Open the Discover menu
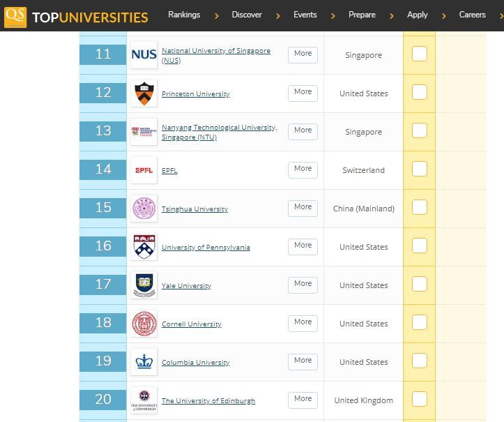This screenshot has height=422, width=504. click(x=247, y=15)
